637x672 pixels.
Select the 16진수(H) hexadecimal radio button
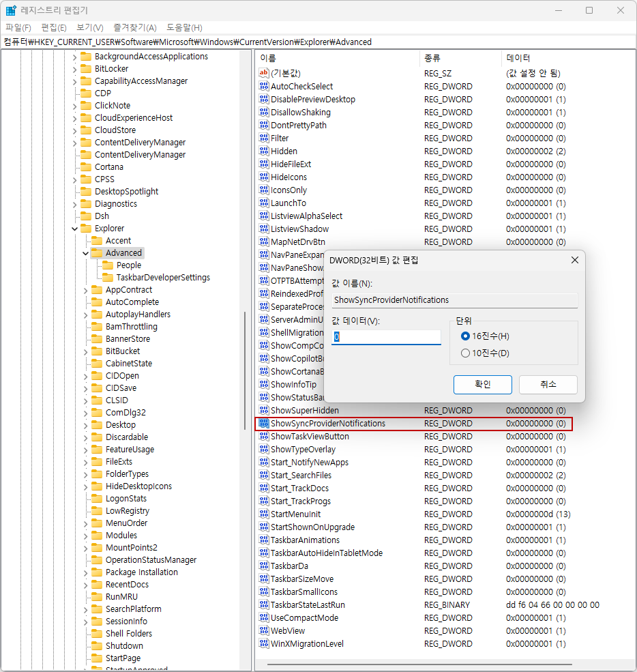point(465,336)
